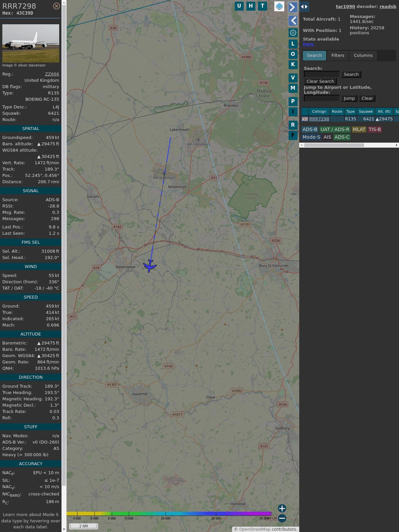Click the altitude color scale bar
399x532 pixels.
coord(169,514)
